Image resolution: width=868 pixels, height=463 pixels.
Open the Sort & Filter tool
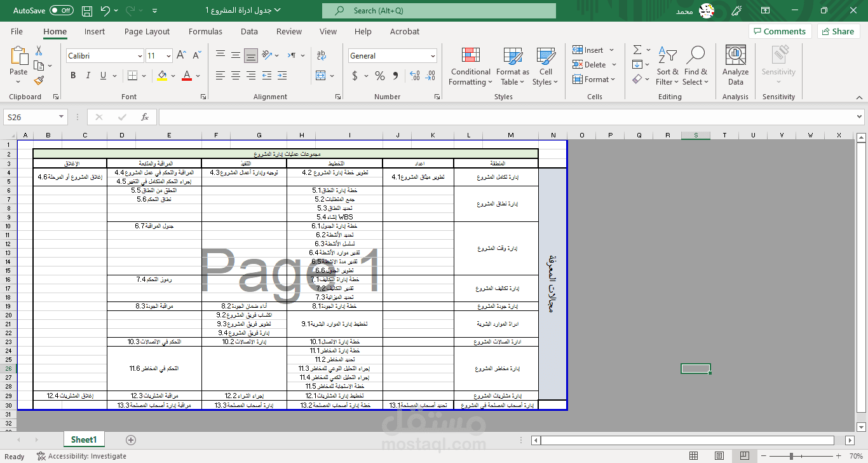(x=667, y=66)
